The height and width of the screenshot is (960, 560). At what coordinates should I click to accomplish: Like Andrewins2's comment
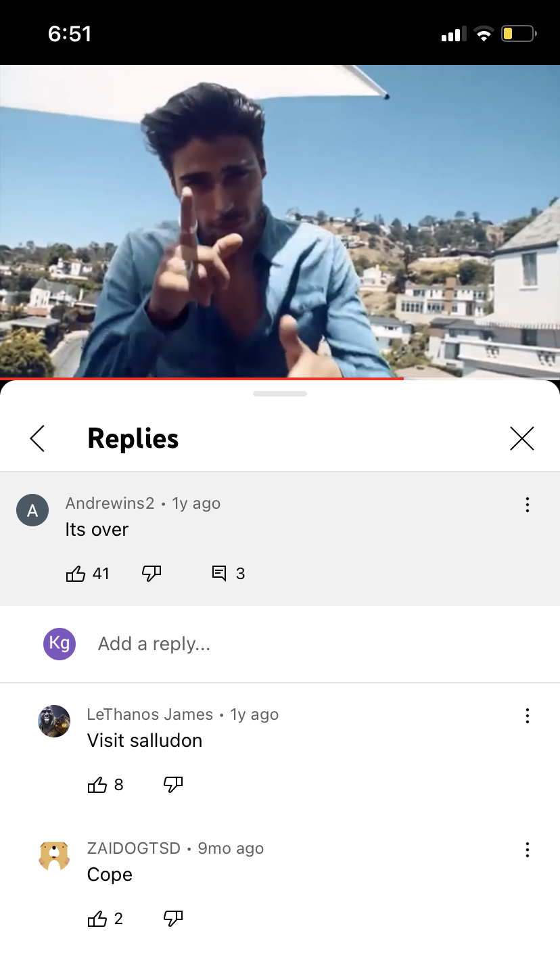click(x=75, y=574)
